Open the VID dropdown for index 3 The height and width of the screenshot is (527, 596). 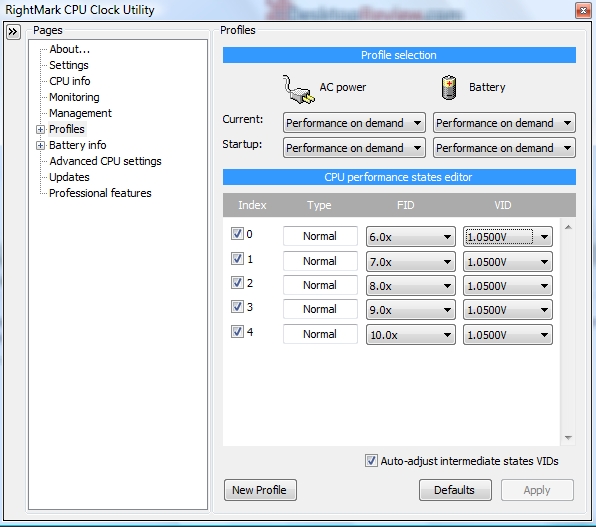tap(507, 310)
